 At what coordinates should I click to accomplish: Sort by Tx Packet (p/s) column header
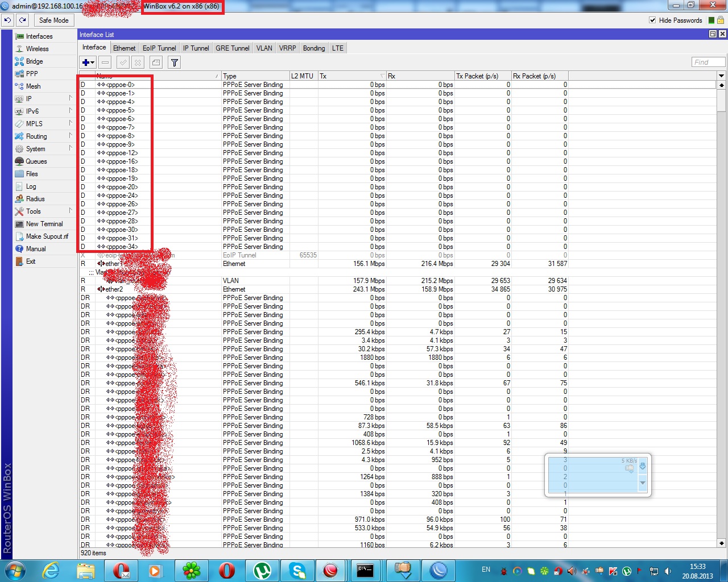coord(483,76)
